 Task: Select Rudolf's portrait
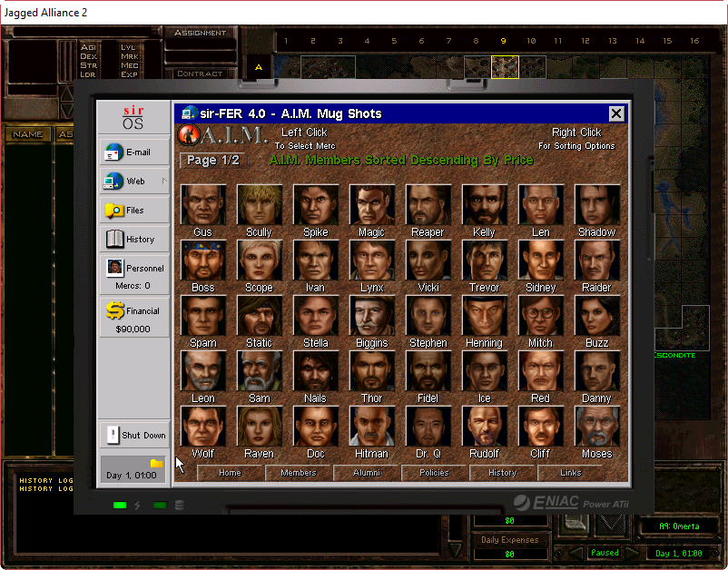[484, 426]
